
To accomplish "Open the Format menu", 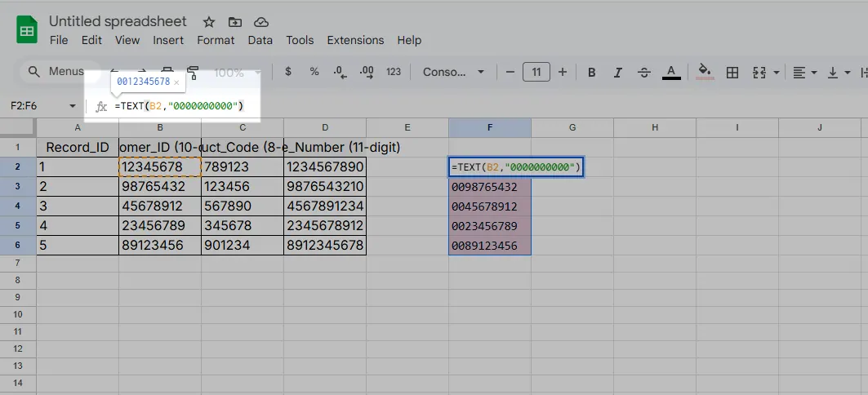I will click(216, 40).
